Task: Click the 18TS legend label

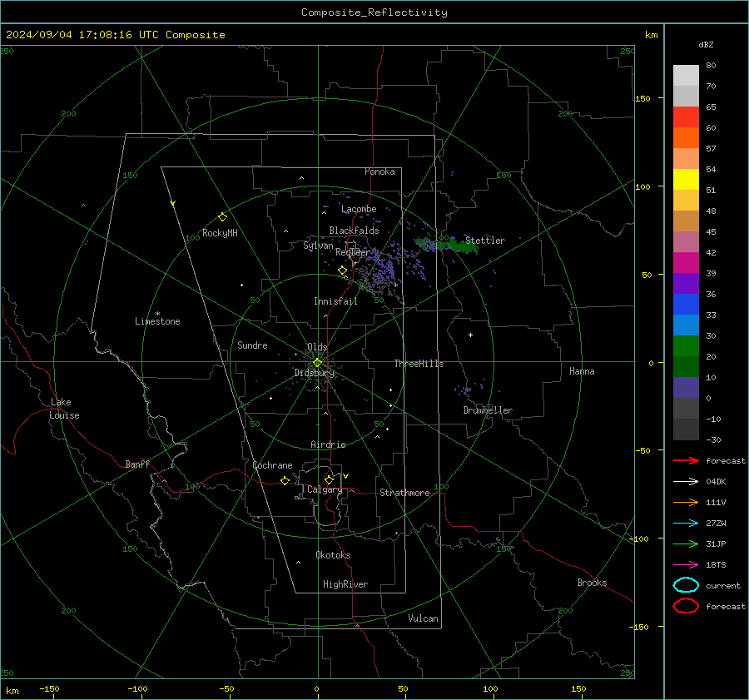Action: [x=716, y=565]
